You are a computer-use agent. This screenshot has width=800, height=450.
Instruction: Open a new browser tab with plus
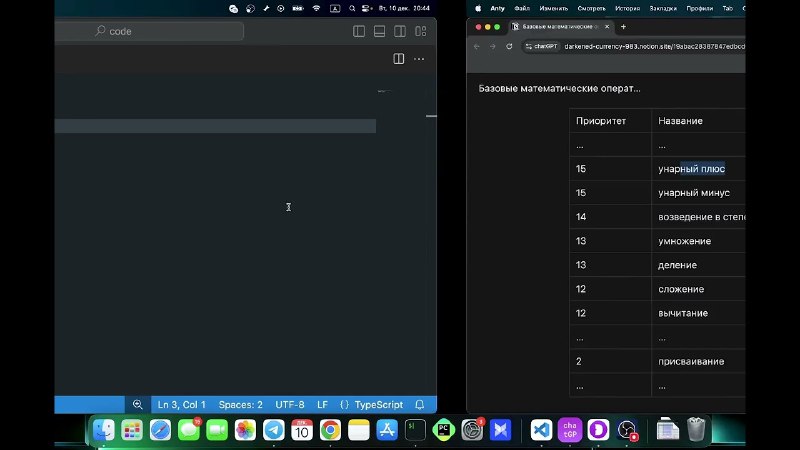coord(623,27)
